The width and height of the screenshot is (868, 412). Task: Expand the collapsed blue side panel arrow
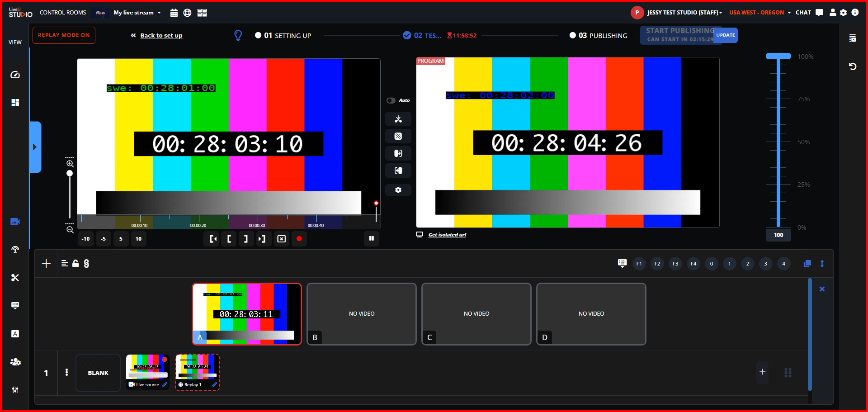(x=35, y=147)
